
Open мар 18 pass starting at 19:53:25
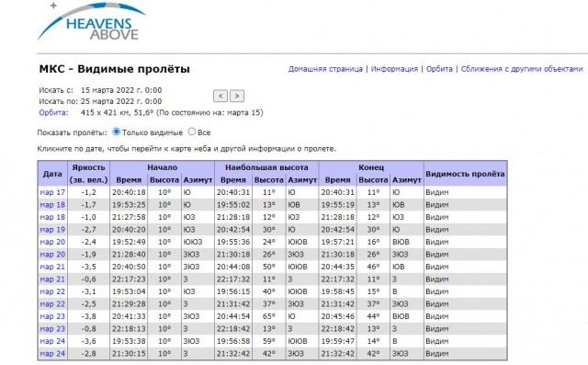(x=52, y=205)
